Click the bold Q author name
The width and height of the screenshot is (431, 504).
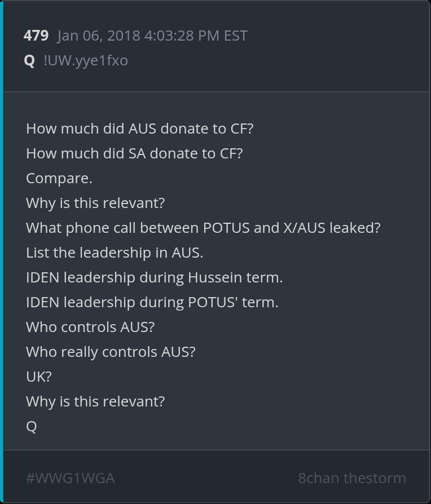coord(29,60)
